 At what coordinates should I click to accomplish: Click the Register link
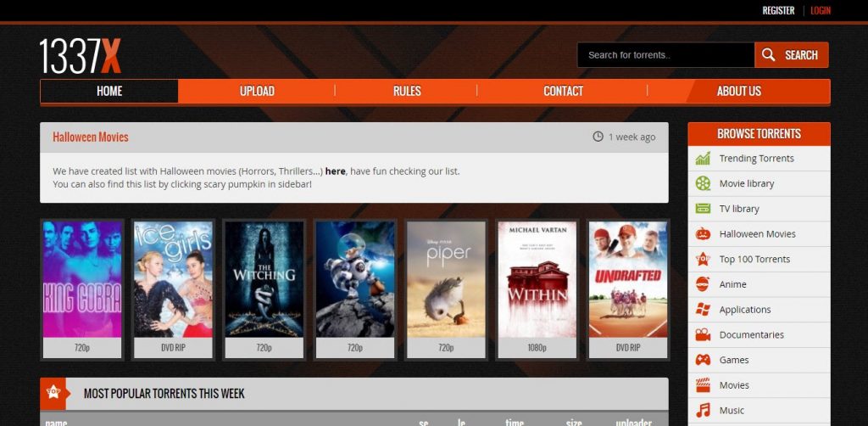778,10
